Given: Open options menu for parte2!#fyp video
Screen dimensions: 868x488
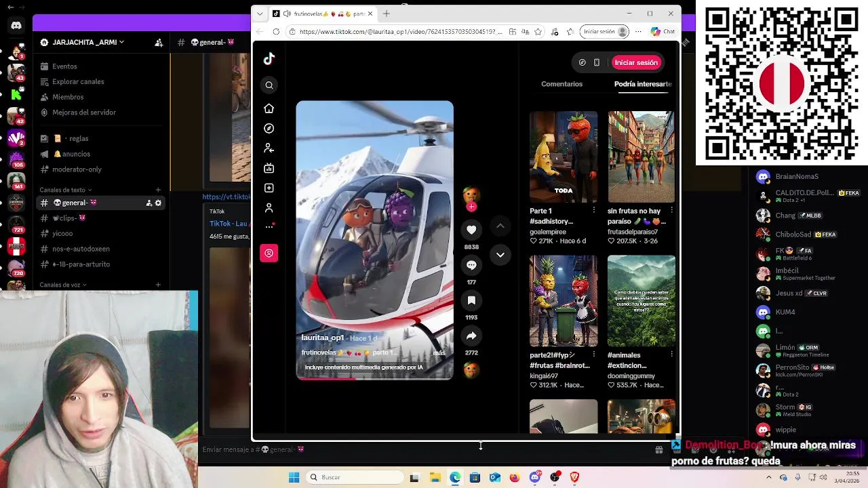Looking at the screenshot, I should pyautogui.click(x=593, y=354).
